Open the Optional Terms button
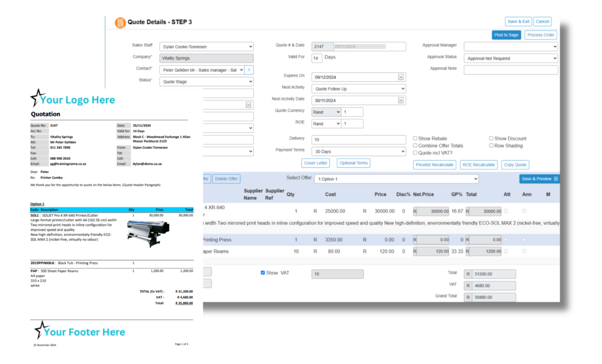 pos(353,163)
